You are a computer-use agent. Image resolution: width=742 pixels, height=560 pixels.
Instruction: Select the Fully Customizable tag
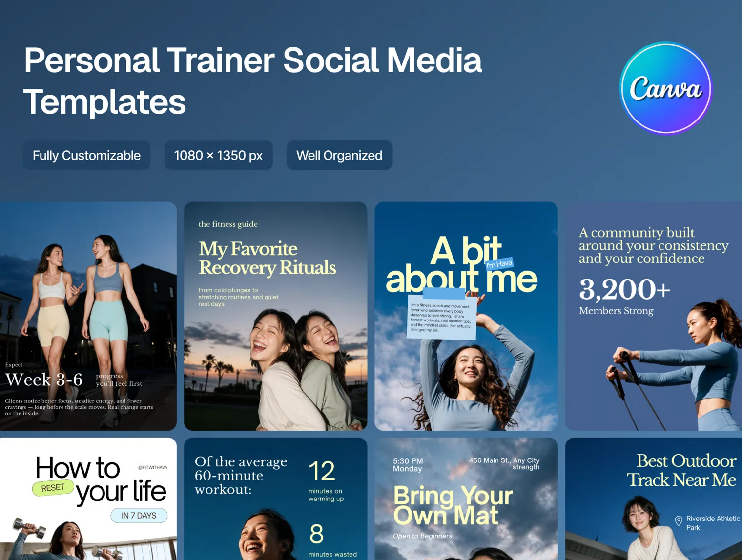[x=86, y=156]
